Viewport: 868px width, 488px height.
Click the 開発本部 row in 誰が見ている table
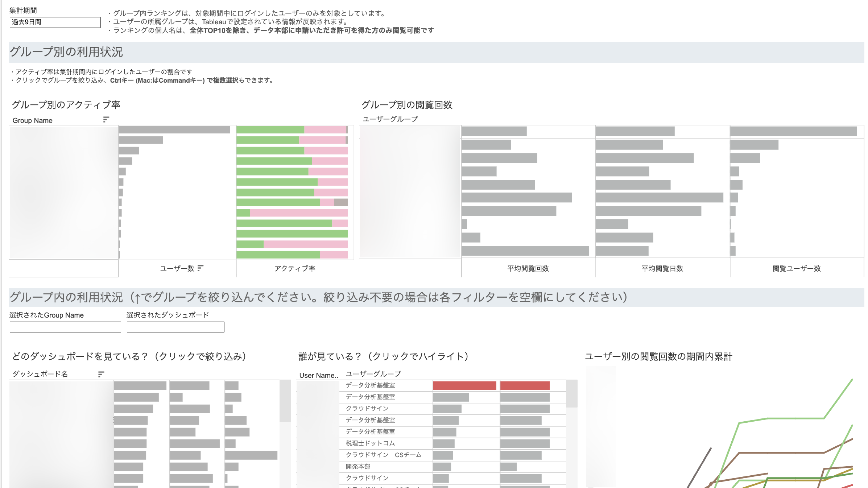(x=359, y=467)
